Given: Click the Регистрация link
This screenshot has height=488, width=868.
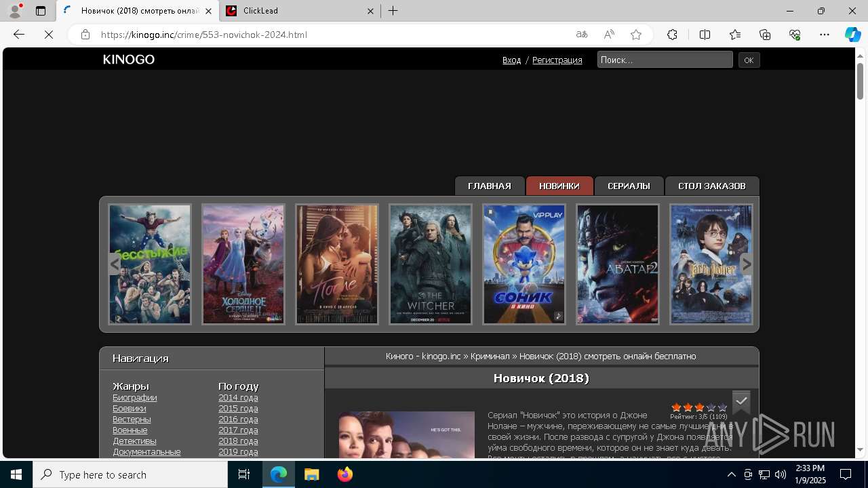Looking at the screenshot, I should (x=557, y=60).
